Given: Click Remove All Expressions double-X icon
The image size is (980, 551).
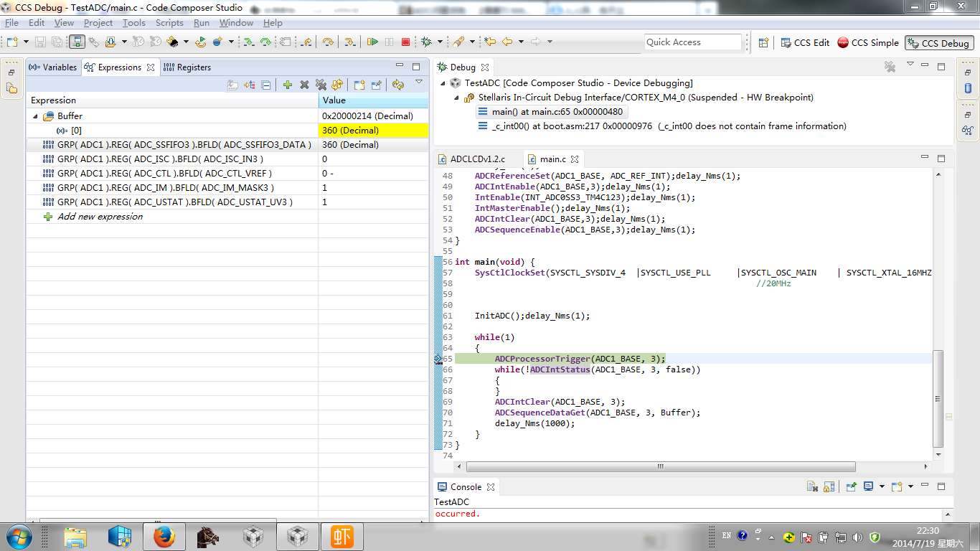Looking at the screenshot, I should 321,85.
